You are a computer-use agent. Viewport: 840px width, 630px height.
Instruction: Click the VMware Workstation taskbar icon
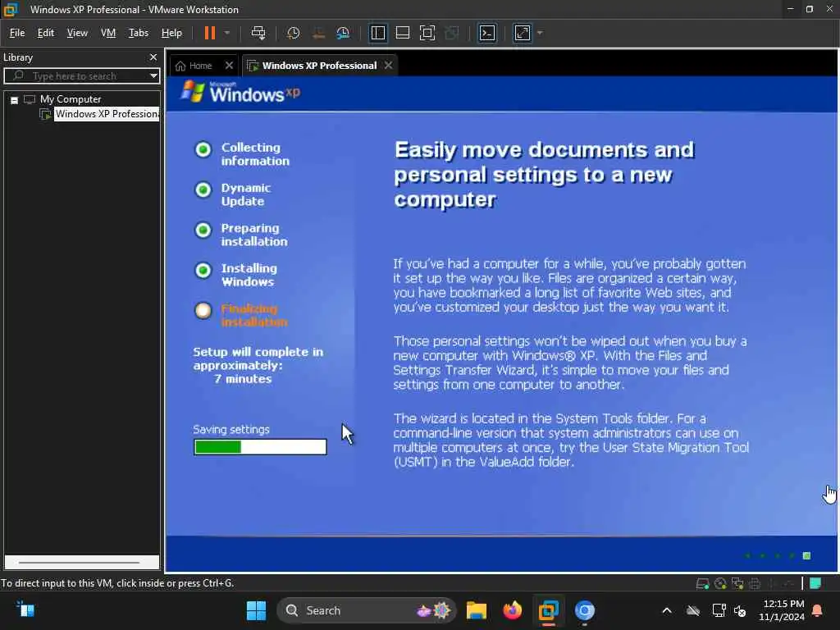(549, 610)
